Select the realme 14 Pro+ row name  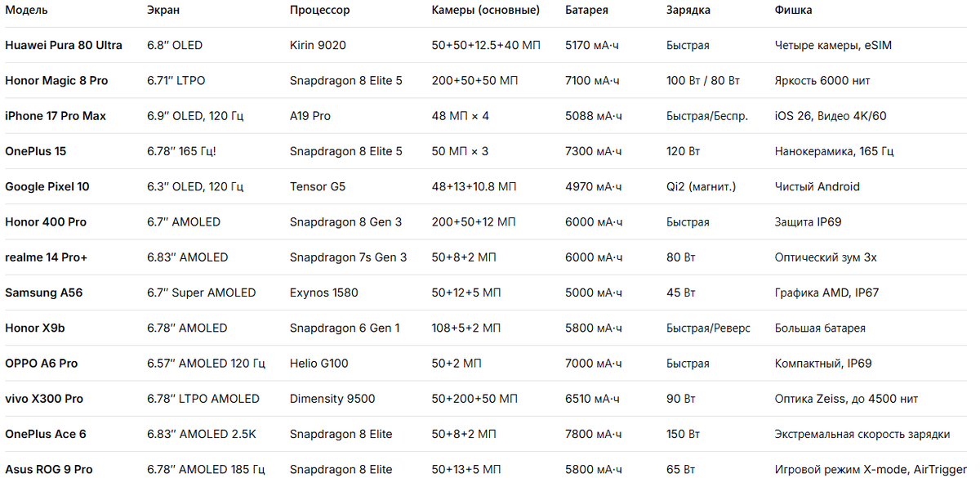pos(46,257)
